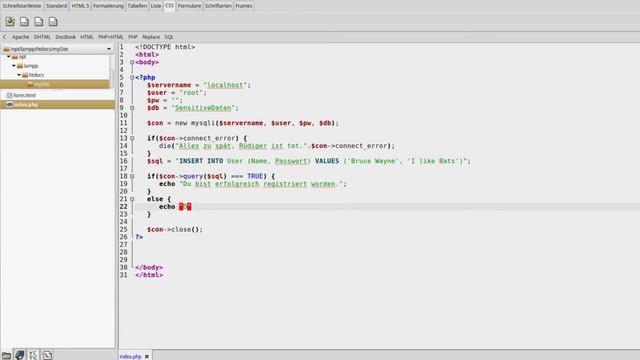Collapse the lampp folder in tree
Image resolution: width=640 pixels, height=360 pixels.
[x=14, y=66]
